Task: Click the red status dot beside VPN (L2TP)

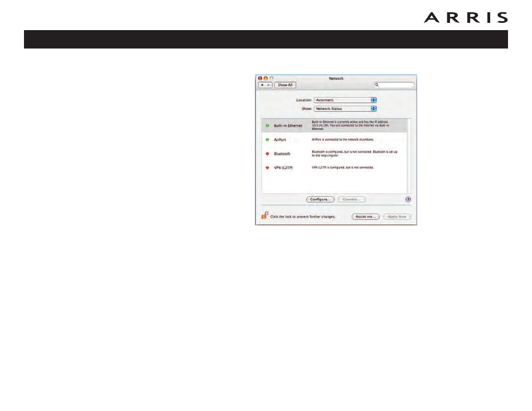Action: pos(267,168)
